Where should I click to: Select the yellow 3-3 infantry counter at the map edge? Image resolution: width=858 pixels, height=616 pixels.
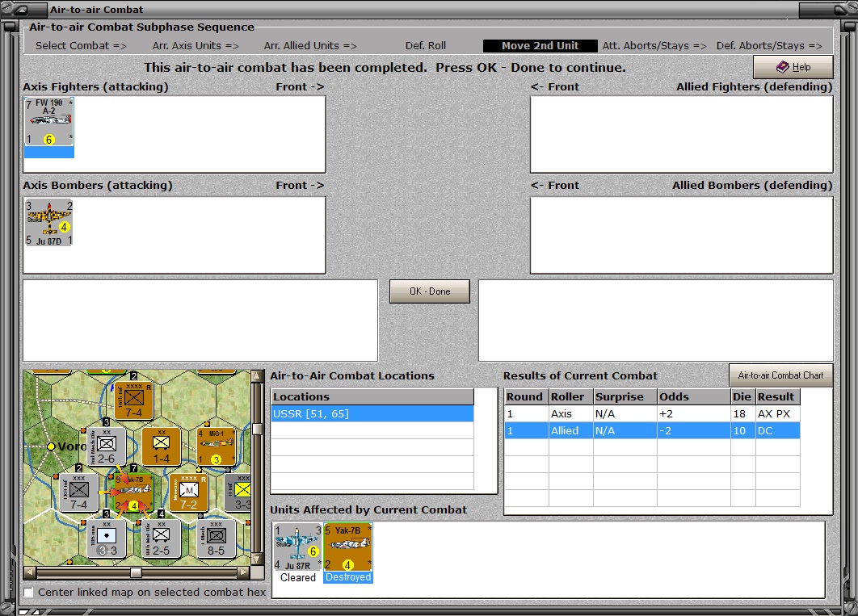click(238, 492)
